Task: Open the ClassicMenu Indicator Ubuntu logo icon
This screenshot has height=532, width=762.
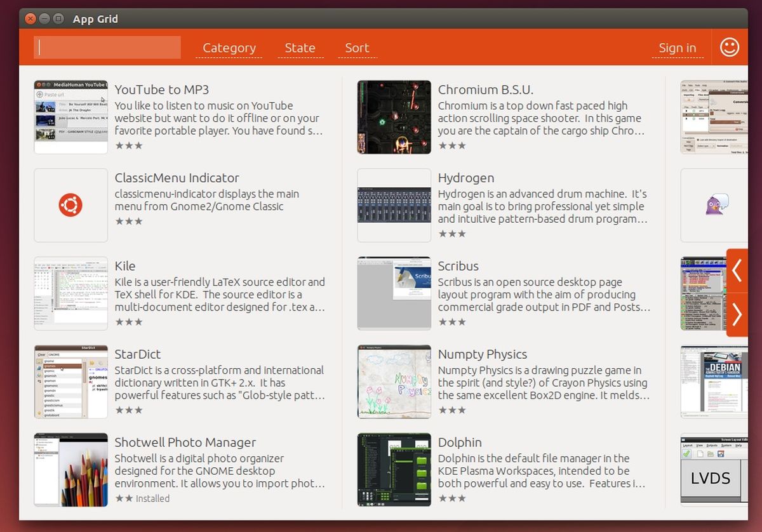Action: tap(70, 205)
